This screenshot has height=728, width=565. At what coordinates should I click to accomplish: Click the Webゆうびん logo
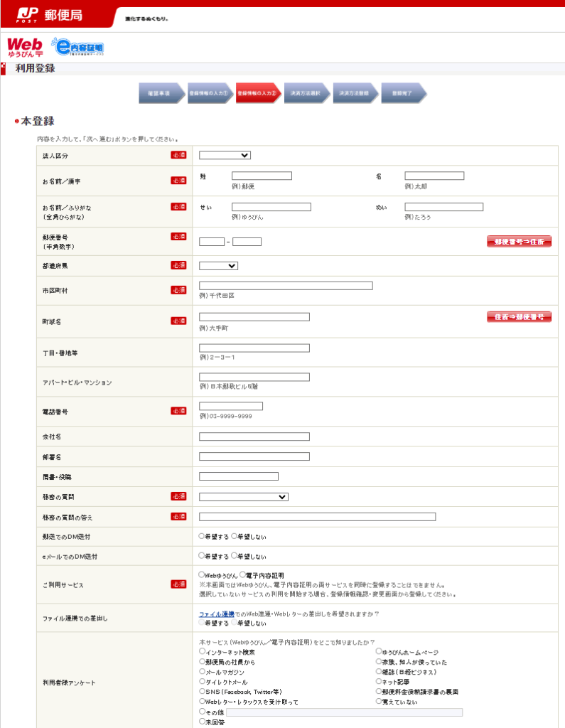tap(25, 48)
